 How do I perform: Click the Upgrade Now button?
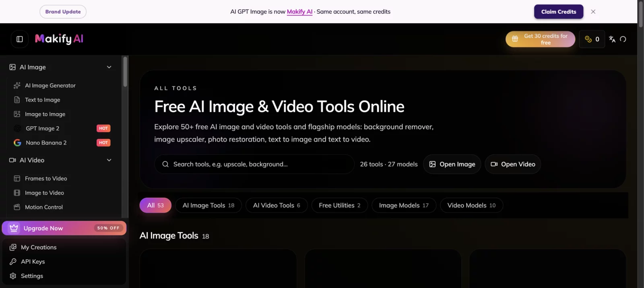64,228
